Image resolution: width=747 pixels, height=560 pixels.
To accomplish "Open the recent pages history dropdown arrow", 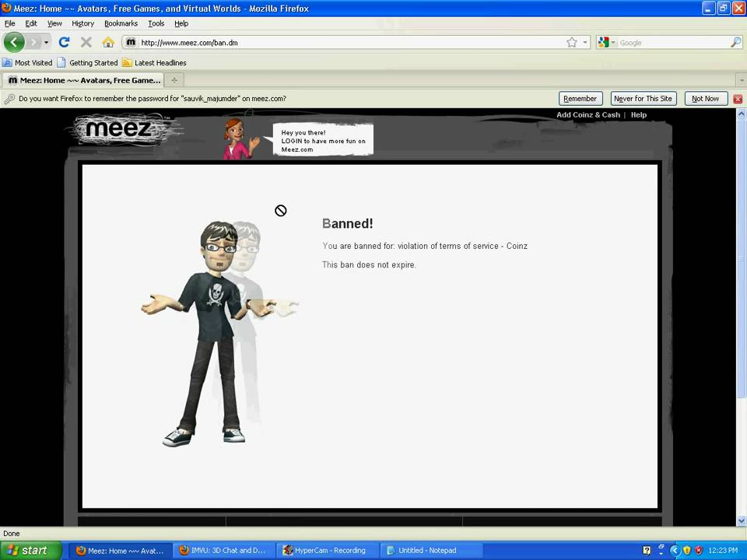I will (x=46, y=42).
